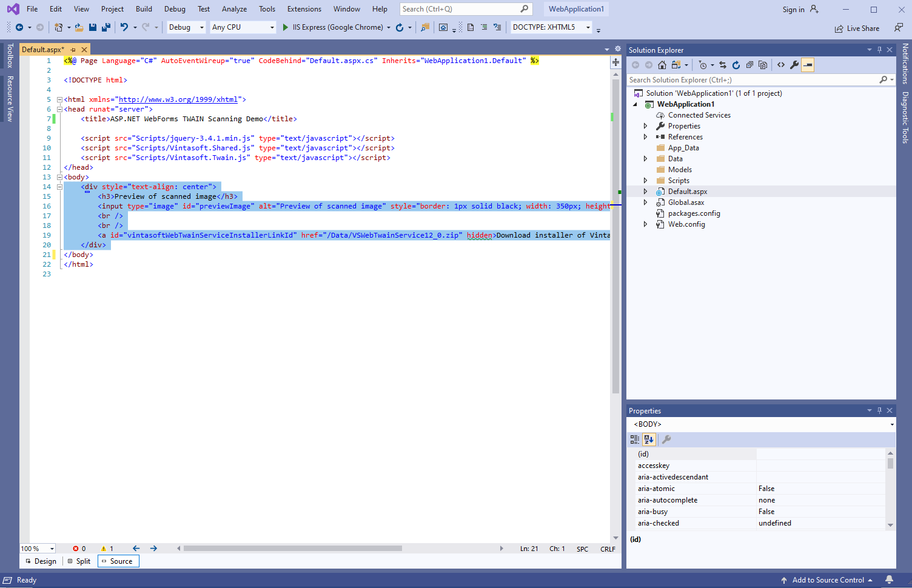Start IIS Express with the green play icon

pos(285,27)
